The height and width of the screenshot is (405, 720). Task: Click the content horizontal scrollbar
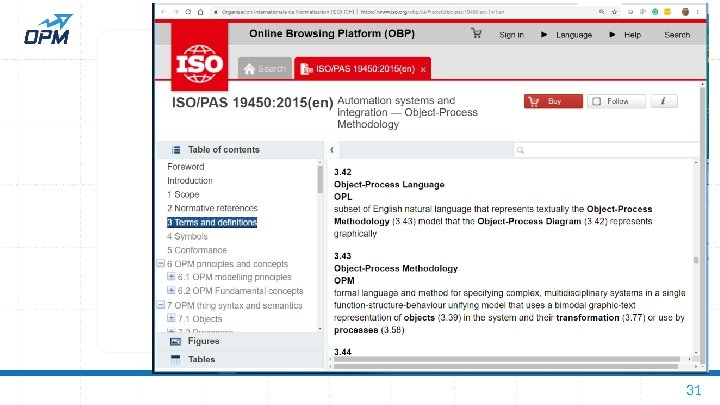(507, 359)
